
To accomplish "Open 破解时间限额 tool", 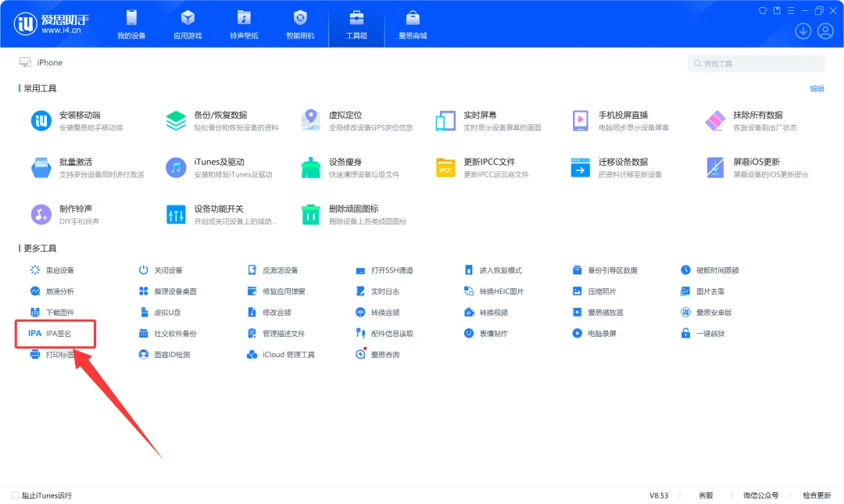I will (710, 270).
